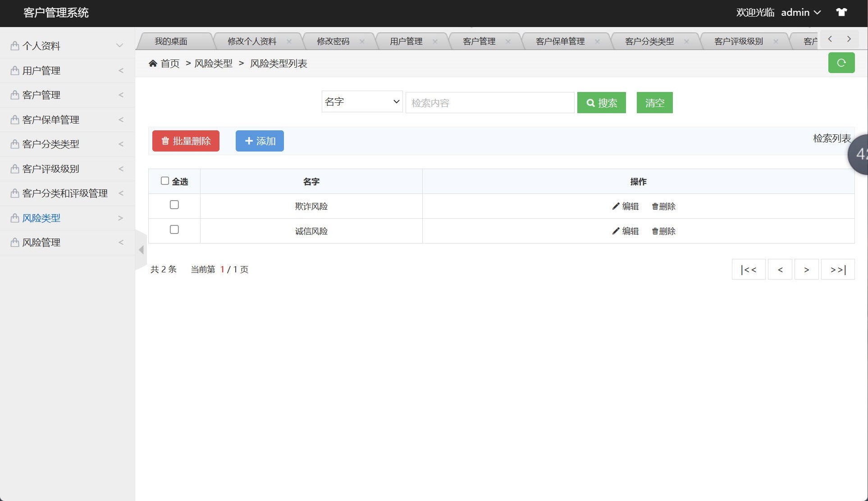Check the checkbox for 诚信风险 row
868x501 pixels.
coord(174,230)
